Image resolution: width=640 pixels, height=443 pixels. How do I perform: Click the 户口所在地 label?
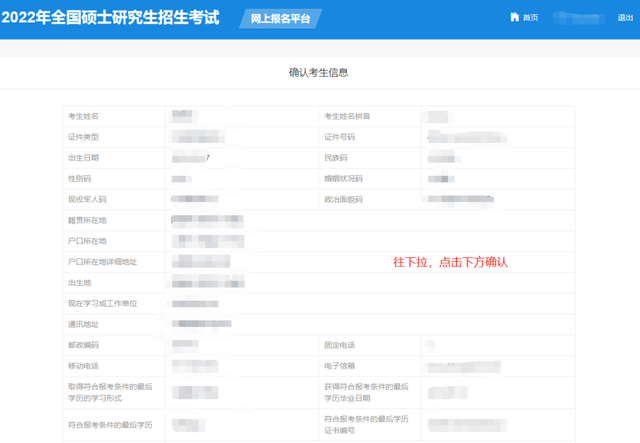point(87,241)
